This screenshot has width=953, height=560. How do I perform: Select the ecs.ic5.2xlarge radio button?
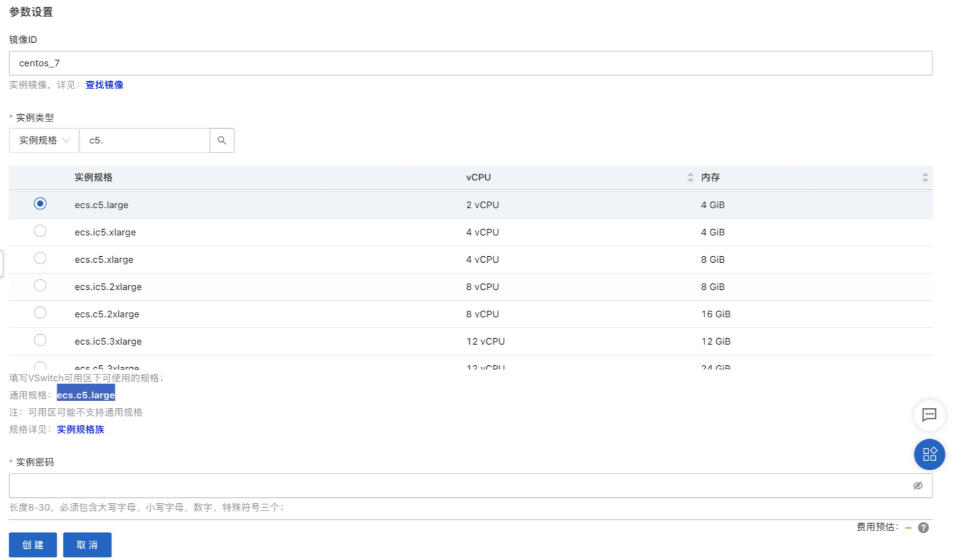pyautogui.click(x=40, y=285)
